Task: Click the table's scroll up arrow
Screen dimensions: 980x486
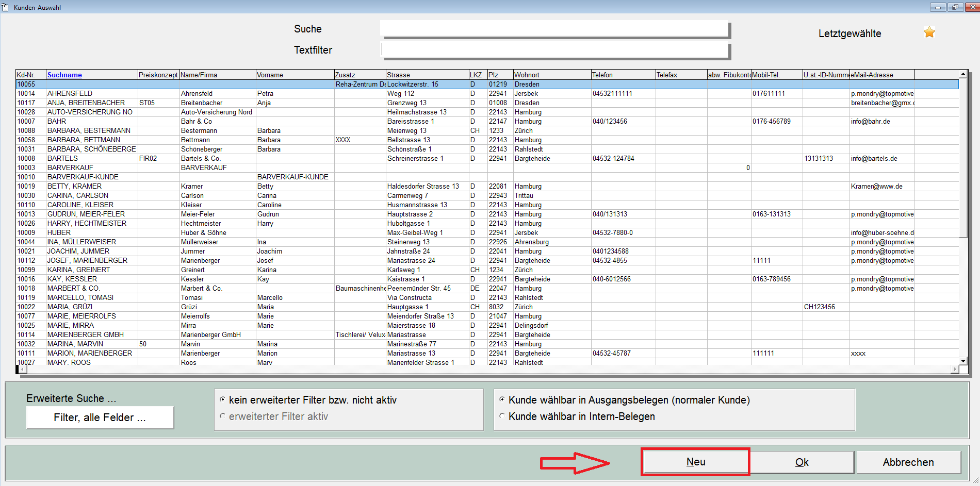Action: point(963,74)
